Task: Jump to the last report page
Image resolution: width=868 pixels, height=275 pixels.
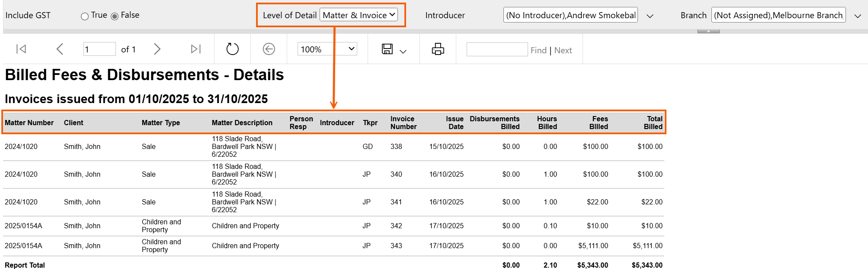Action: pos(195,49)
